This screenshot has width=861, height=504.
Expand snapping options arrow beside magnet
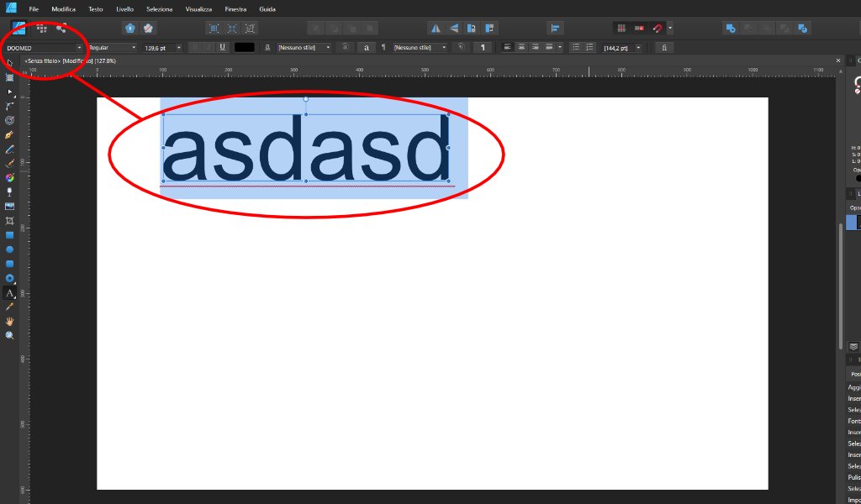[670, 28]
